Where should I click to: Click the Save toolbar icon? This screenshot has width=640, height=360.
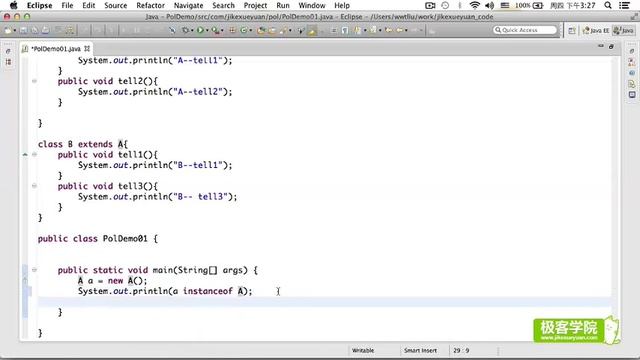click(x=23, y=30)
